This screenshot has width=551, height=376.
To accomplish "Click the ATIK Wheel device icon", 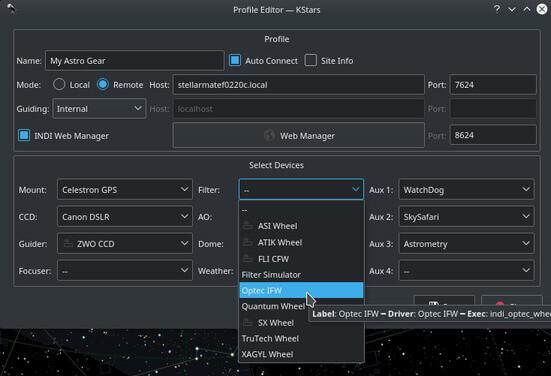I will [248, 242].
